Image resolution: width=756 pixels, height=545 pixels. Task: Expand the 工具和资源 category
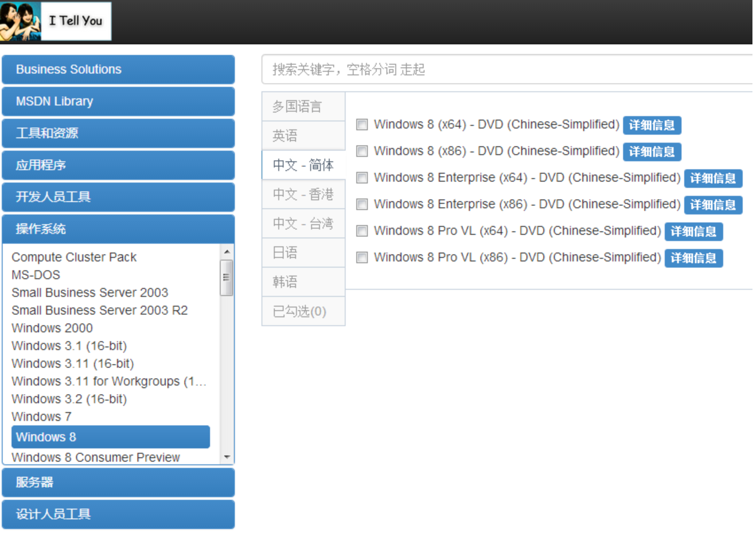point(118,133)
